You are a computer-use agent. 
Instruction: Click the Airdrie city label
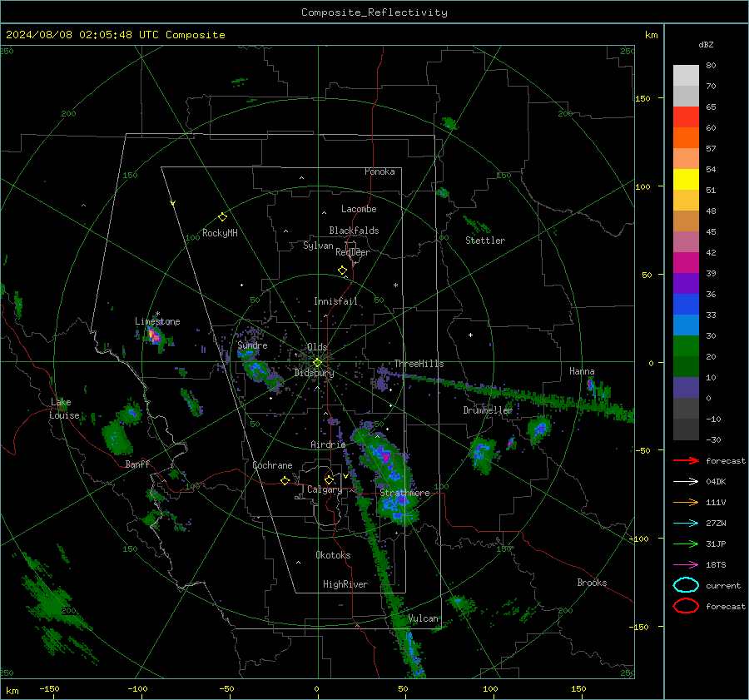[328, 444]
